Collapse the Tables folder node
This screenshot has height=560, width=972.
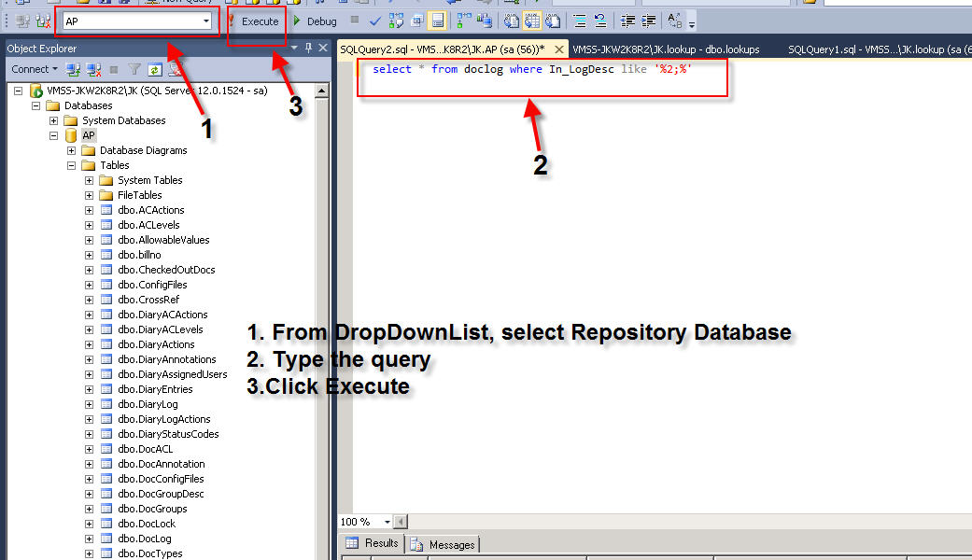(72, 165)
